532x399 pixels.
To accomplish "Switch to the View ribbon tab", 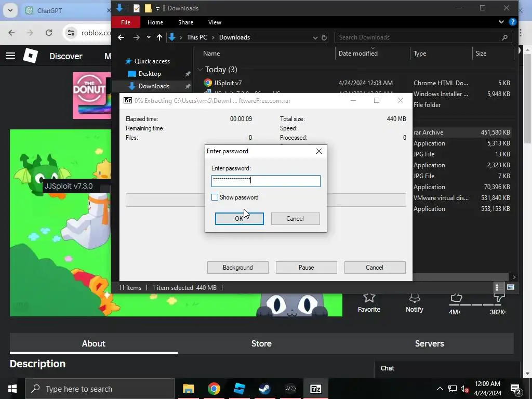I will click(215, 22).
